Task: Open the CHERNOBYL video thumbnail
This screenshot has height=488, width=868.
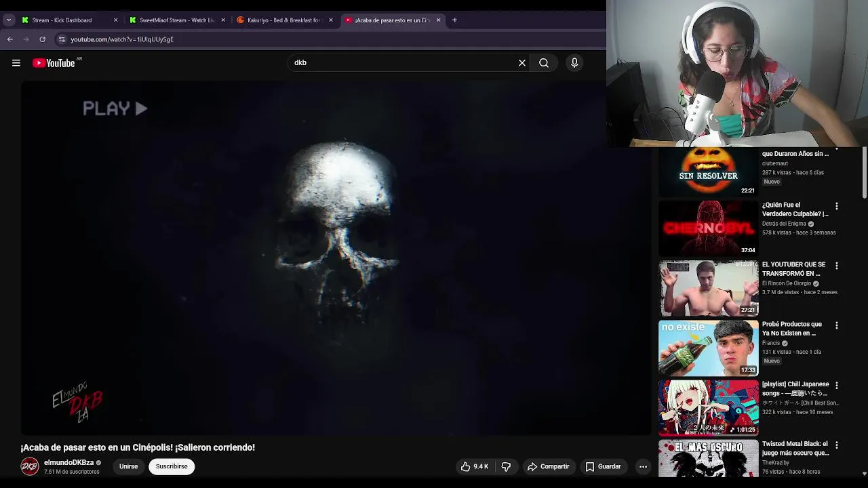Action: 709,228
